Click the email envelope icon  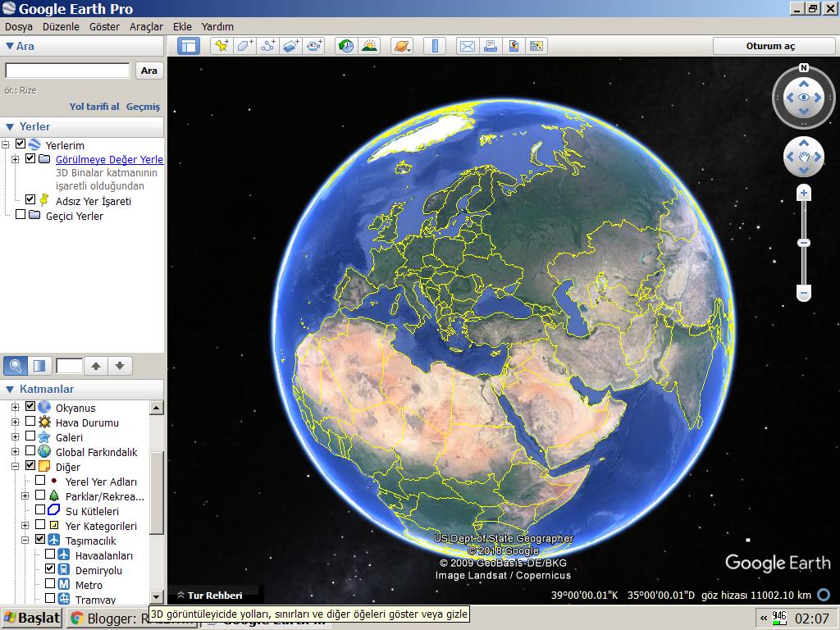click(467, 46)
